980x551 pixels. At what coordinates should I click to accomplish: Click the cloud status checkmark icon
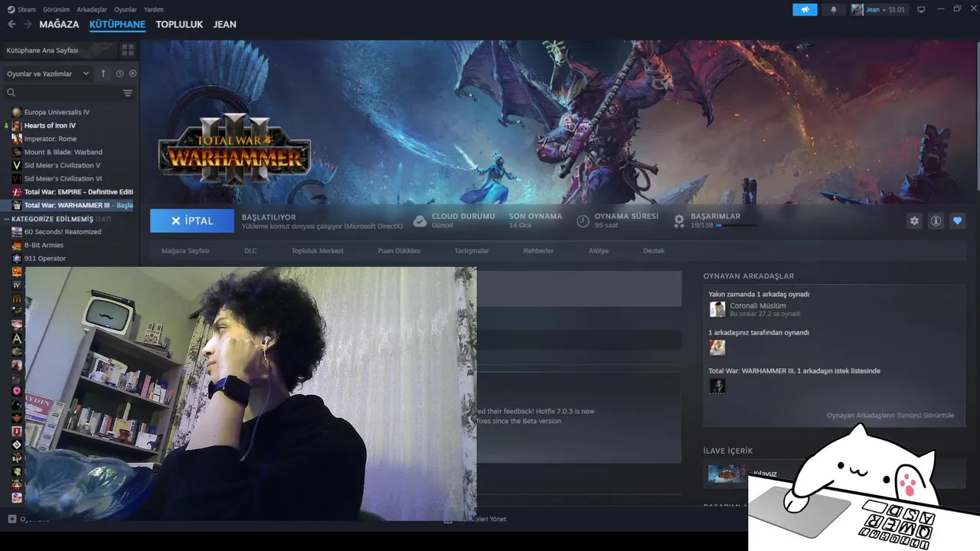tap(420, 221)
